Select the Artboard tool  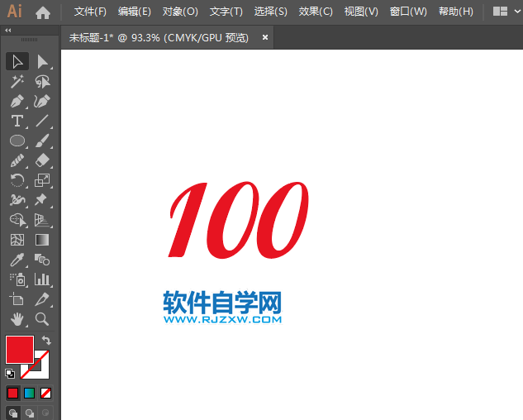[x=17, y=299]
